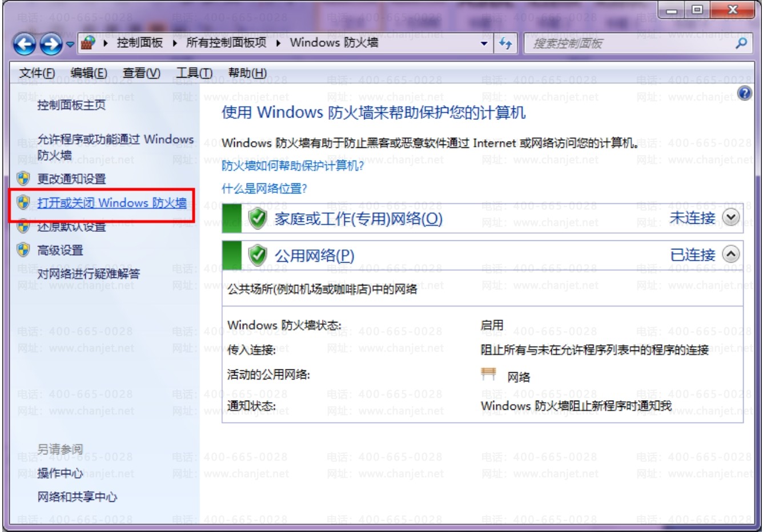Screen dimensions: 763x532
Task: Collapse the 公用网络 section chevron
Action: pos(730,254)
